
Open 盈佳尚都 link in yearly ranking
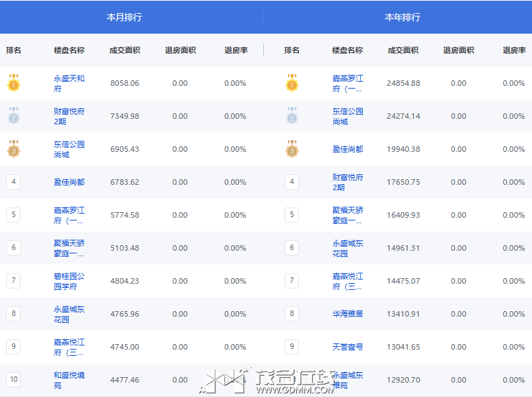tap(347, 149)
